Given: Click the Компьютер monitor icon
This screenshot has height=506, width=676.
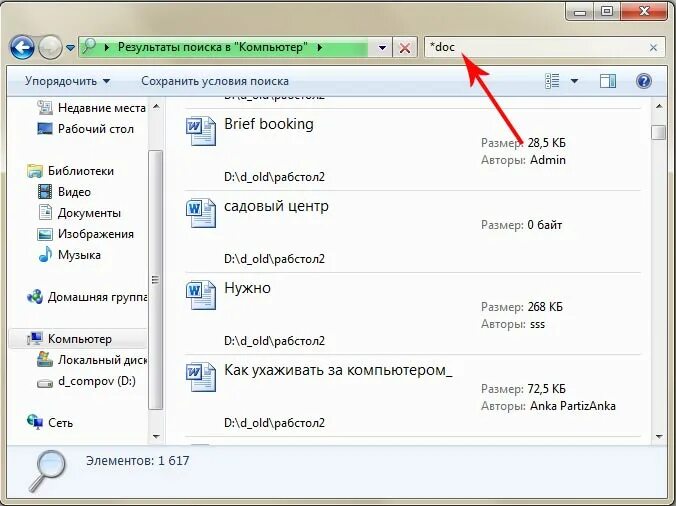Looking at the screenshot, I should (34, 339).
